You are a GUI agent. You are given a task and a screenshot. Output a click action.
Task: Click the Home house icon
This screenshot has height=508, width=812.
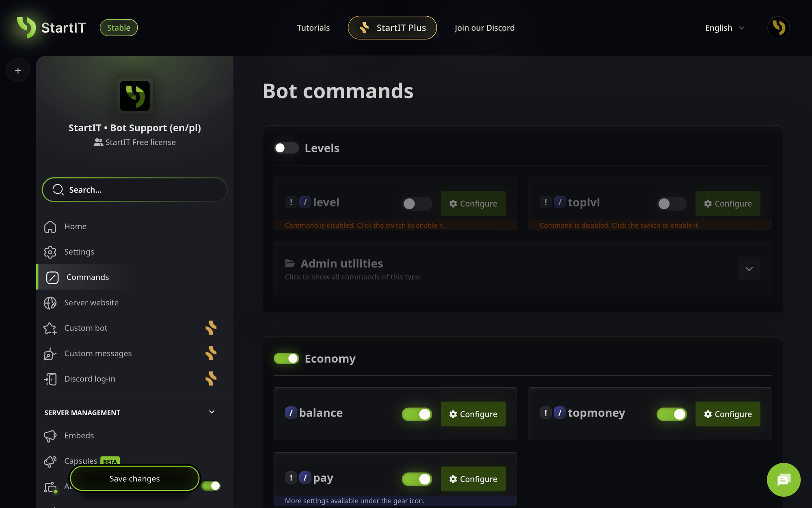50,227
